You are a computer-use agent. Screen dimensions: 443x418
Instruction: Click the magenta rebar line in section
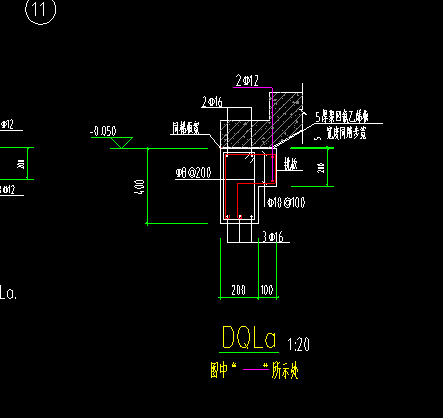(272, 135)
